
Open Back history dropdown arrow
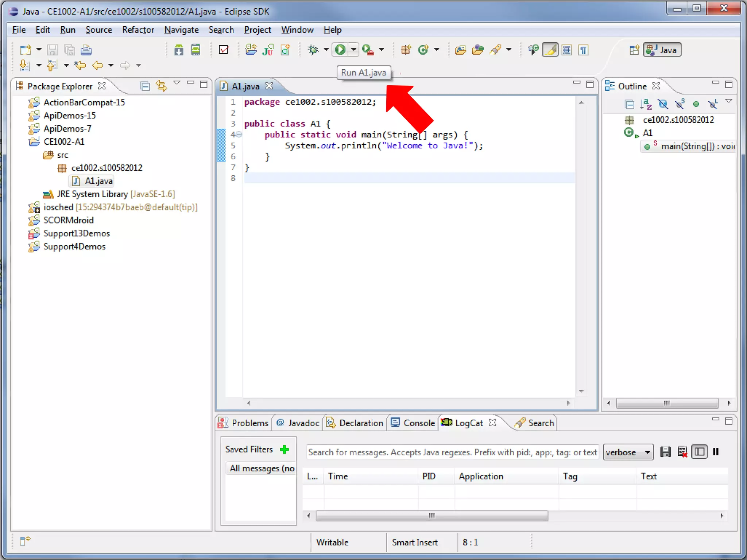point(111,65)
